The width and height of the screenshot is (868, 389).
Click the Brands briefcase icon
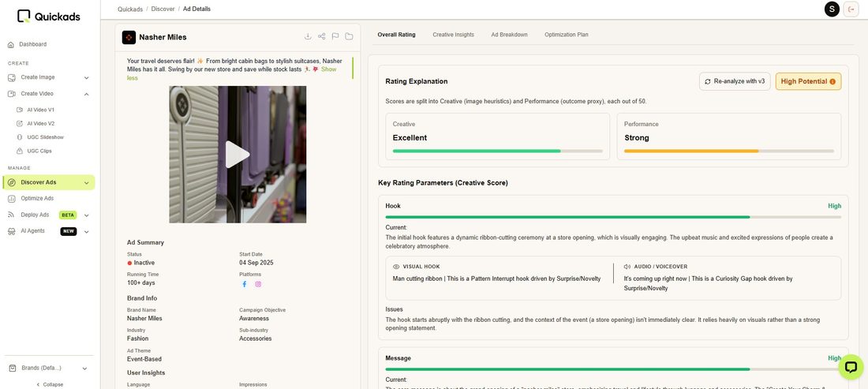[x=12, y=368]
